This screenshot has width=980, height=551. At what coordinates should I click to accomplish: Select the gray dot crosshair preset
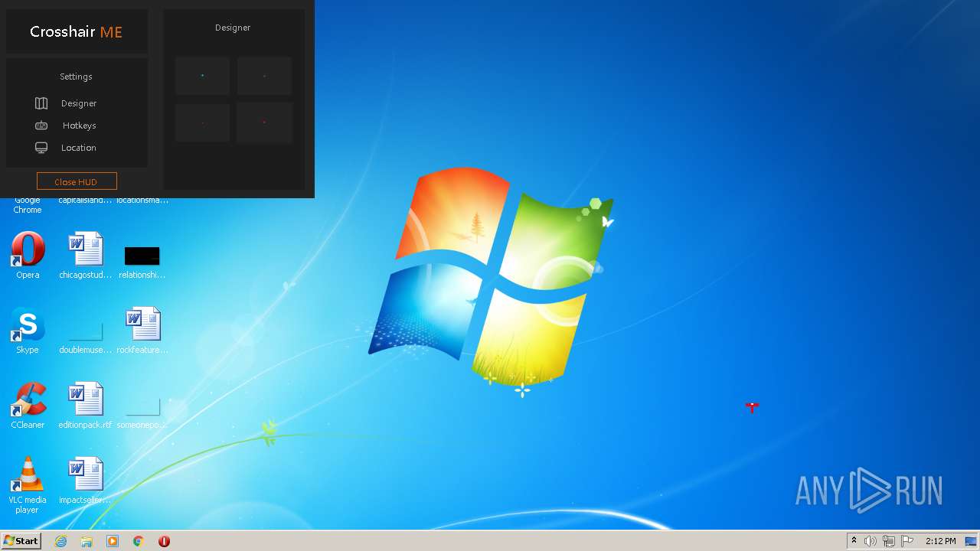(264, 76)
